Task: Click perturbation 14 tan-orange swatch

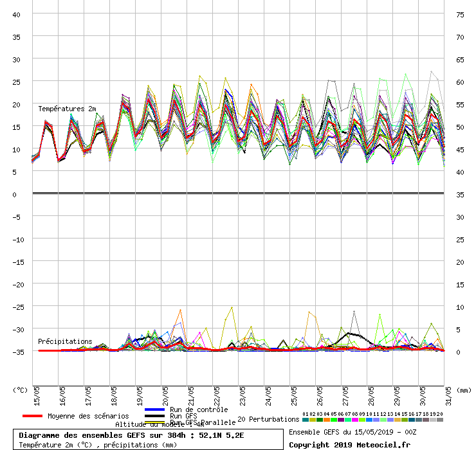Action: tap(398, 420)
